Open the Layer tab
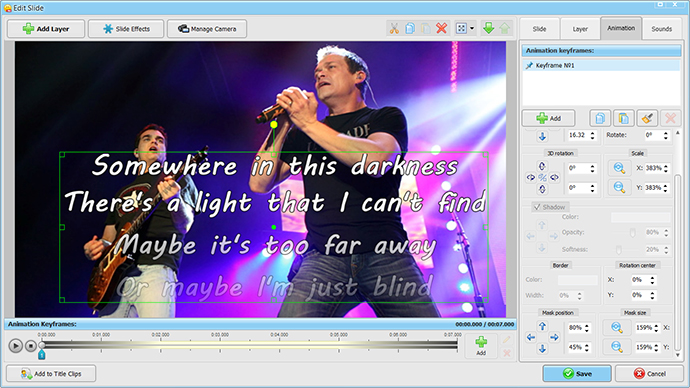The width and height of the screenshot is (690, 388). coord(580,29)
